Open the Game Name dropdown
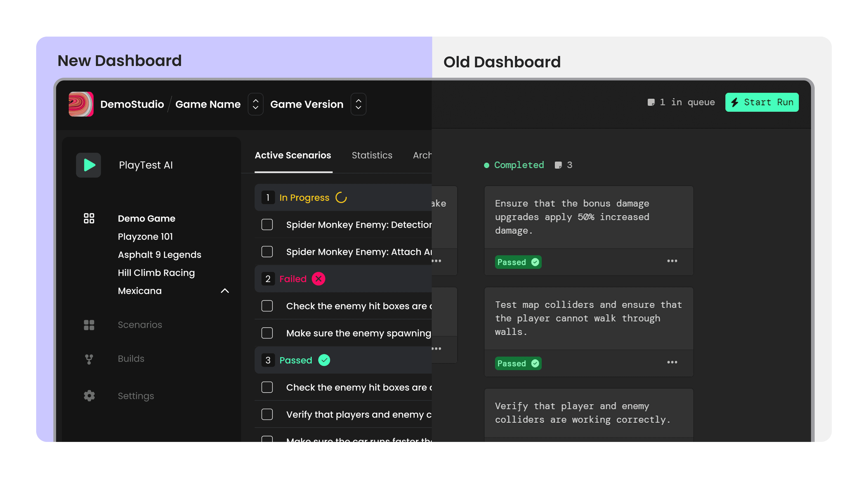The height and width of the screenshot is (488, 868). point(256,104)
